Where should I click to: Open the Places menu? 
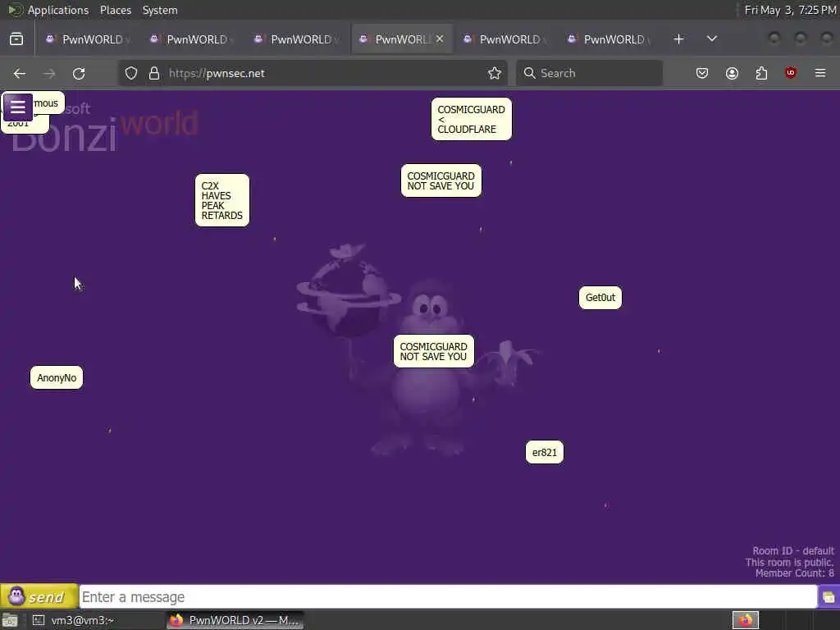(116, 10)
